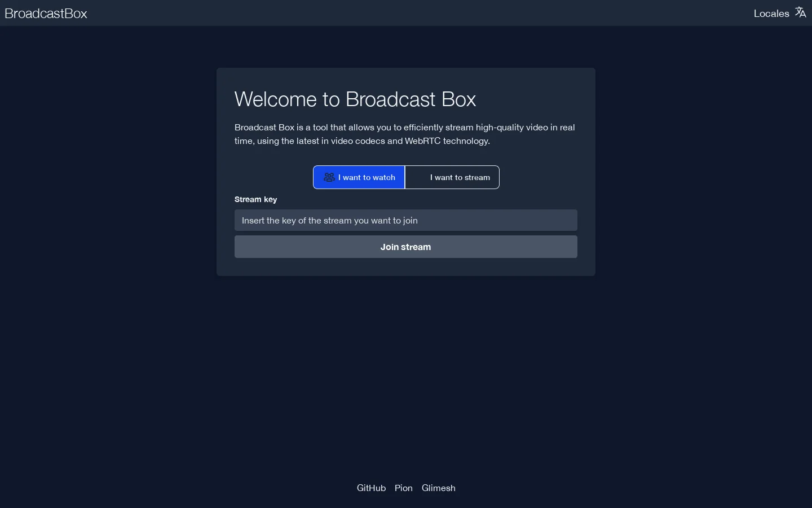Focus the Stream key input field
Image resolution: width=812 pixels, height=508 pixels.
(406, 220)
